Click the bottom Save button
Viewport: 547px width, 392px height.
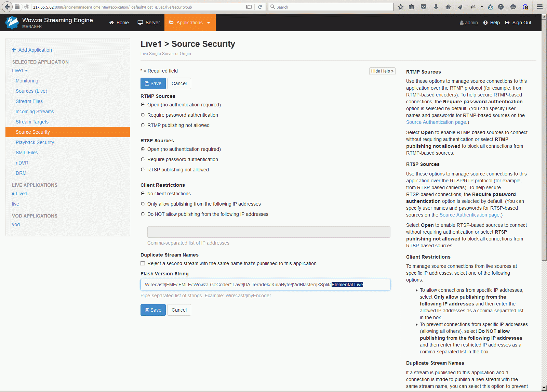tap(153, 310)
